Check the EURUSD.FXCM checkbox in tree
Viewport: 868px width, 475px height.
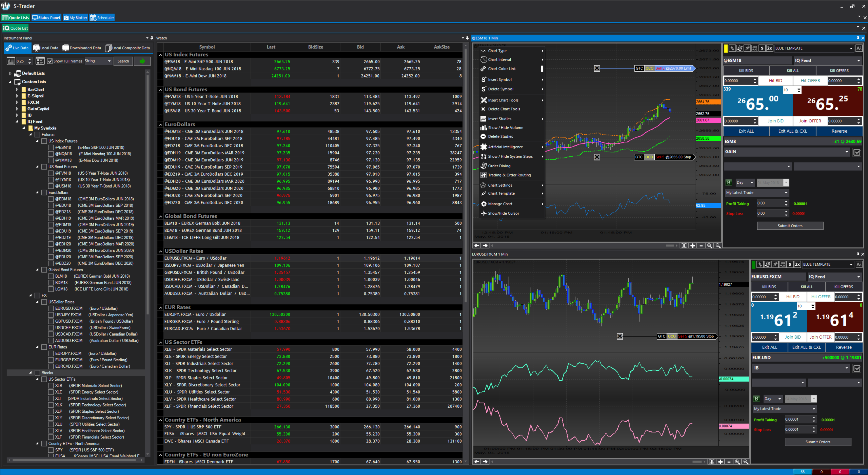coord(51,308)
